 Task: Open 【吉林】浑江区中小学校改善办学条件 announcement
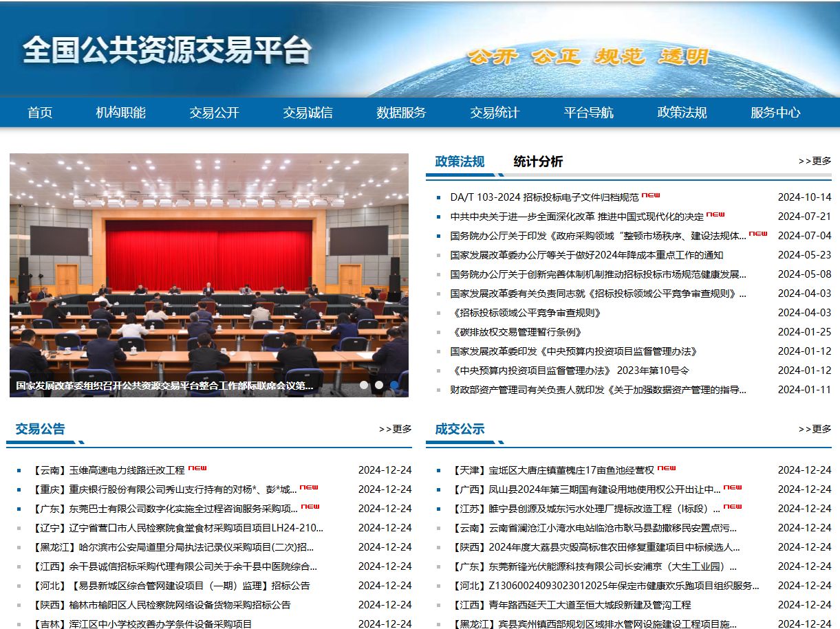[142, 624]
